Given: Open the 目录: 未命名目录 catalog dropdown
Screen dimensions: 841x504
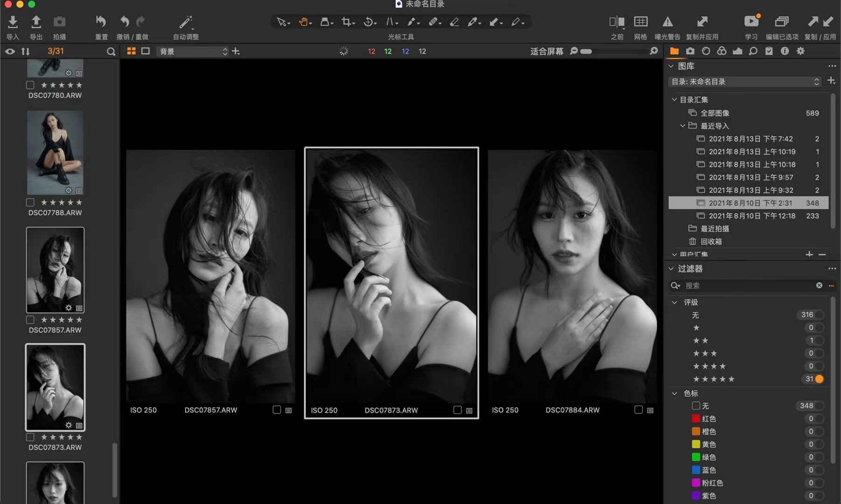Looking at the screenshot, I should click(745, 82).
